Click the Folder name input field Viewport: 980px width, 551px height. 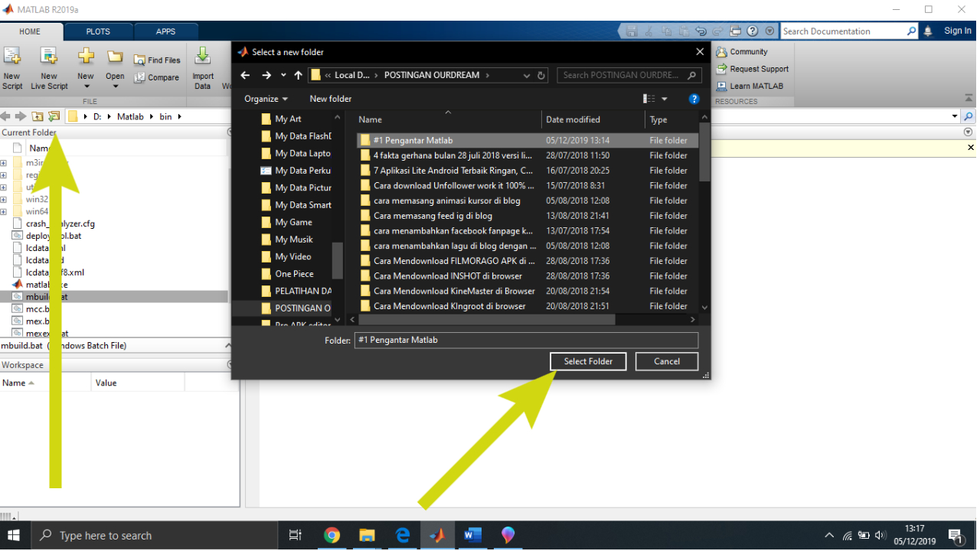click(x=526, y=340)
